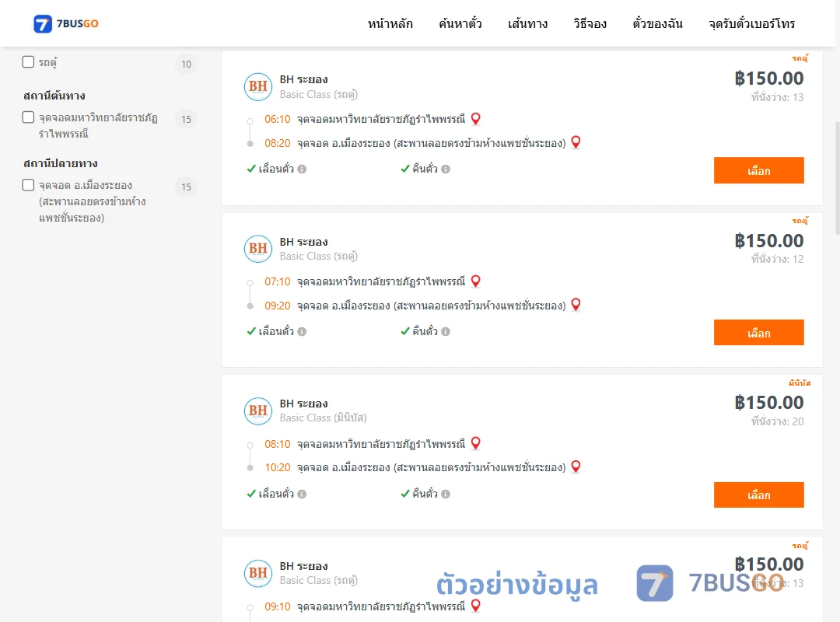The image size is (840, 622).
Task: Click BH logo on the 08:10 trip
Action: [x=258, y=411]
